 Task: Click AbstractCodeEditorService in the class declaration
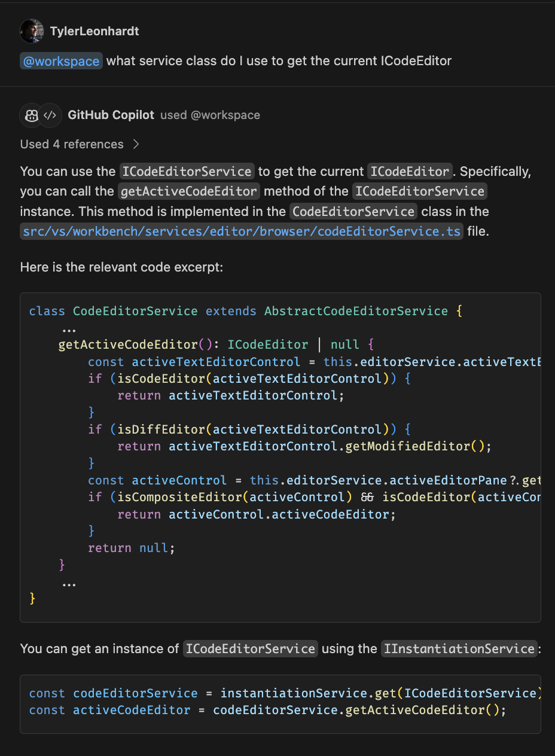pyautogui.click(x=356, y=311)
